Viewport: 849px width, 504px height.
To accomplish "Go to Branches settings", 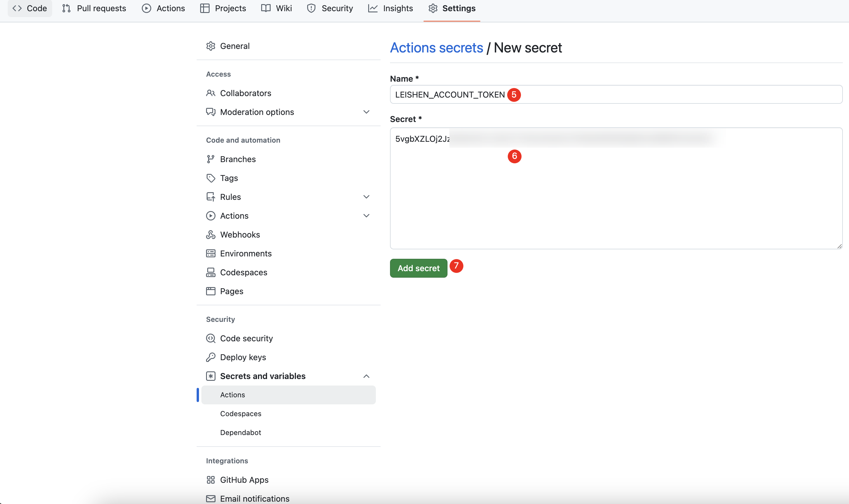I will coord(288,159).
